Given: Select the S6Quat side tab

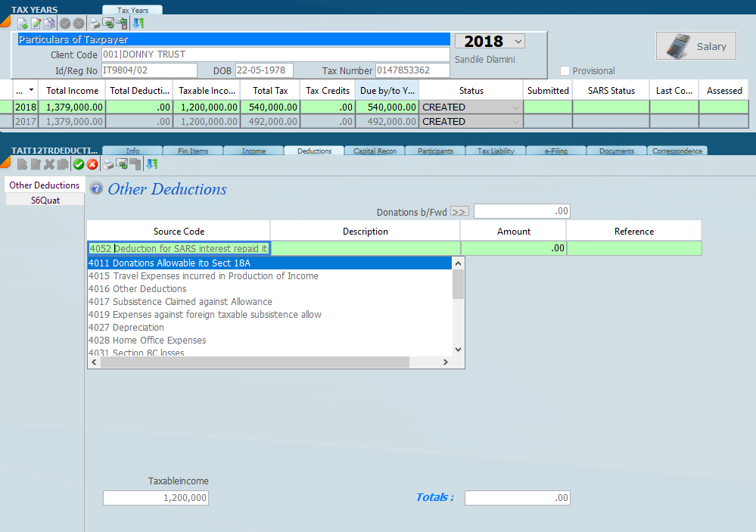Looking at the screenshot, I should 45,201.
